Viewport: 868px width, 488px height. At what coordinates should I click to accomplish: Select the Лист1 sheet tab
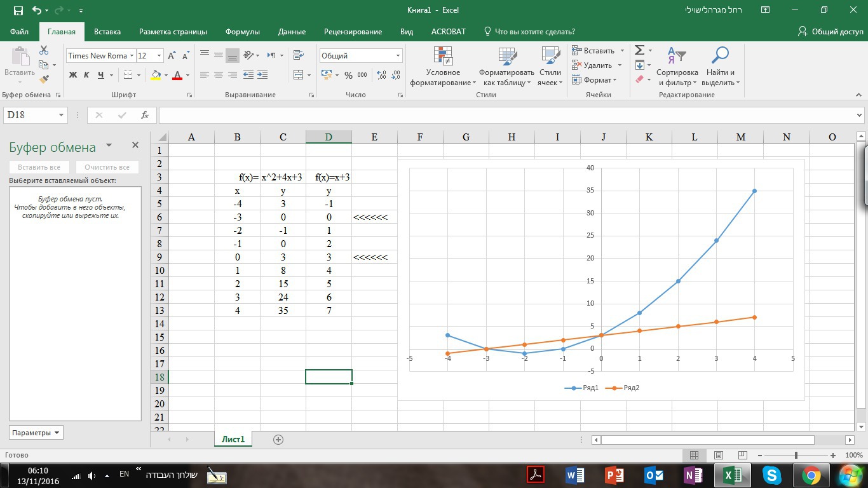(x=233, y=439)
